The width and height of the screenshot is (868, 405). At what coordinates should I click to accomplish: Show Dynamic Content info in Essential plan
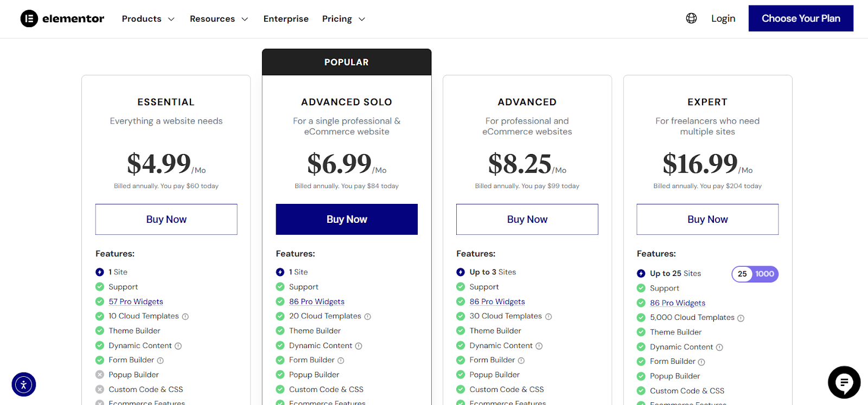[178, 346]
